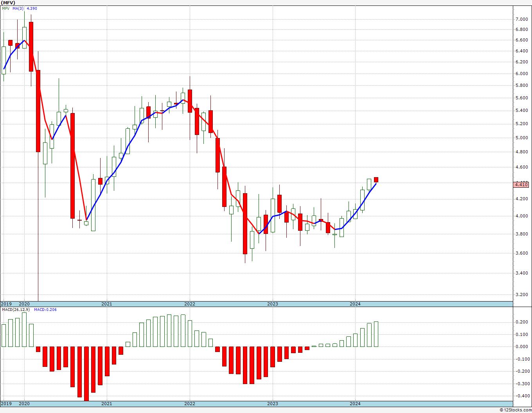Select 2020 on the price chart time axis
Image resolution: width=532 pixels, height=413 pixels.
(24, 304)
